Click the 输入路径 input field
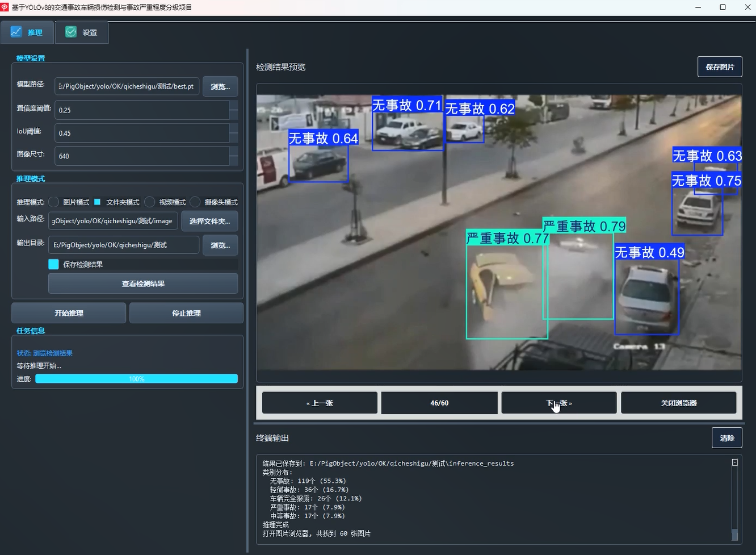Image resolution: width=756 pixels, height=555 pixels. (113, 221)
